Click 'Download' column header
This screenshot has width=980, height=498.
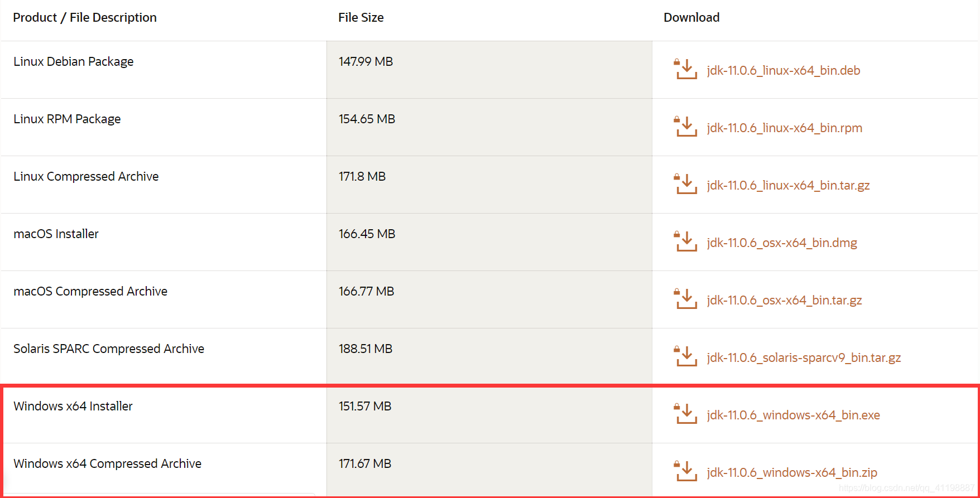[691, 18]
